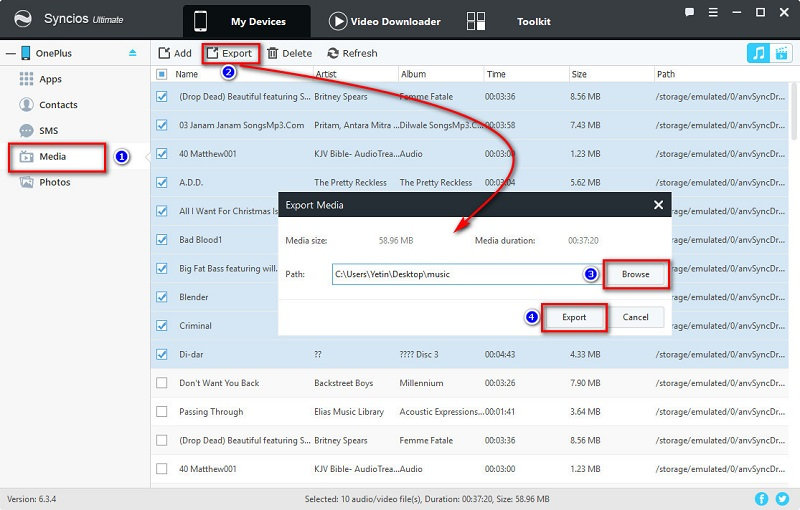
Task: Select the Di-dar song name
Action: coord(191,354)
